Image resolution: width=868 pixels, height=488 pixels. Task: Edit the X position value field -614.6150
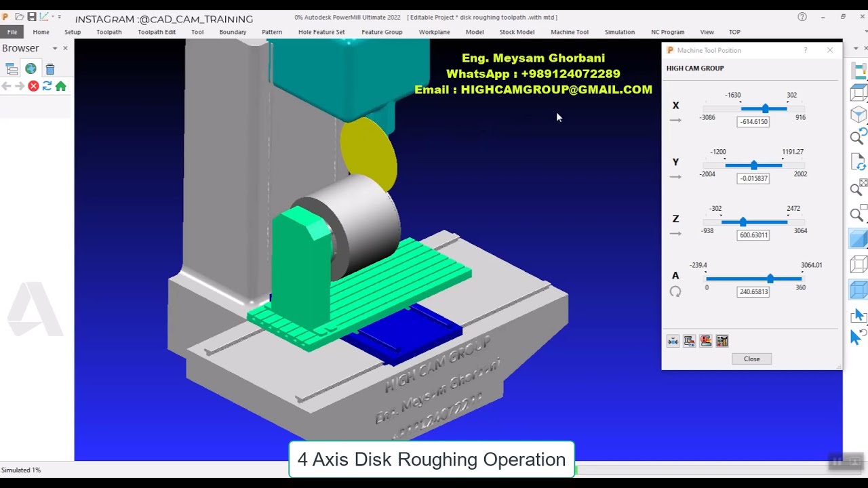point(753,122)
